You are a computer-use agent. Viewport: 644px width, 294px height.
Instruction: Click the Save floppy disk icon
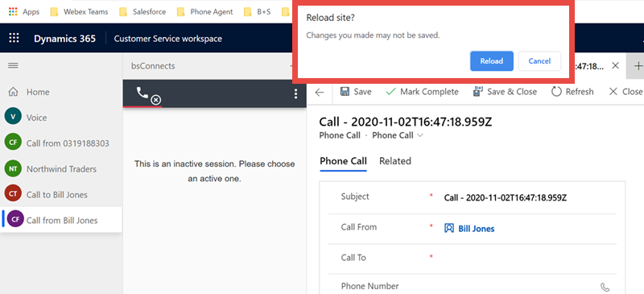point(345,91)
